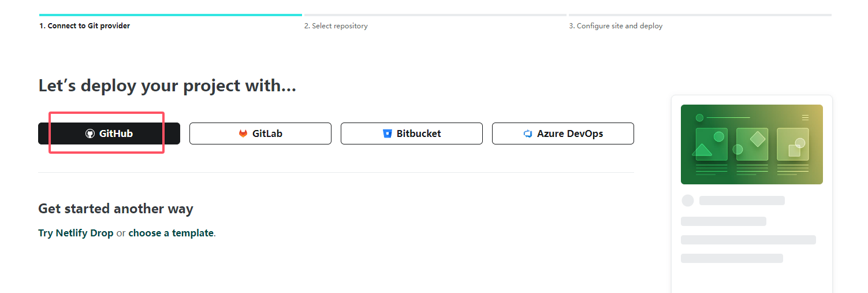Click the blue Bitbucket bucket icon
Screen dimensions: 868x293
click(x=388, y=133)
